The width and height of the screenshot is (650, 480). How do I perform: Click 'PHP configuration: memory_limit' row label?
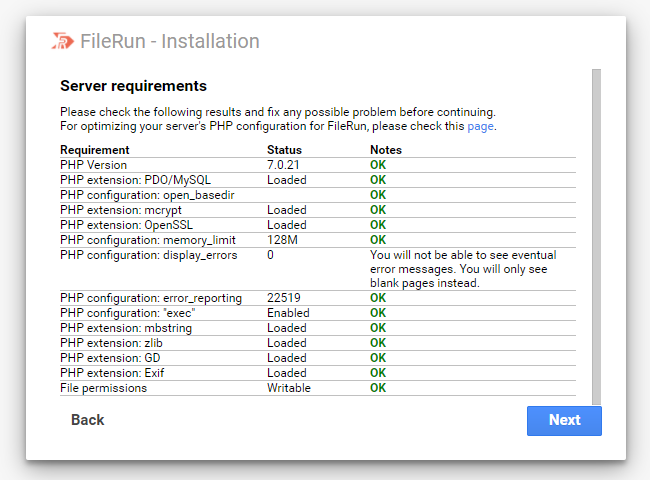tap(148, 240)
